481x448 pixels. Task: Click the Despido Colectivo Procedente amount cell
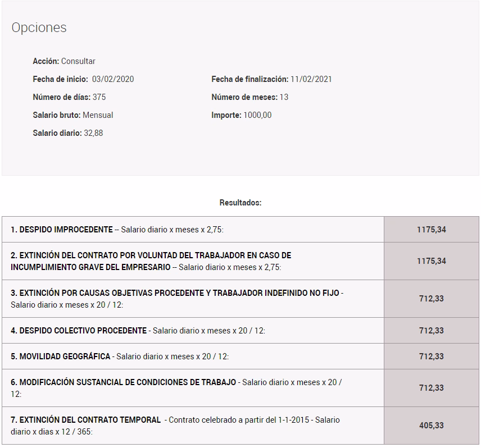[x=431, y=331]
